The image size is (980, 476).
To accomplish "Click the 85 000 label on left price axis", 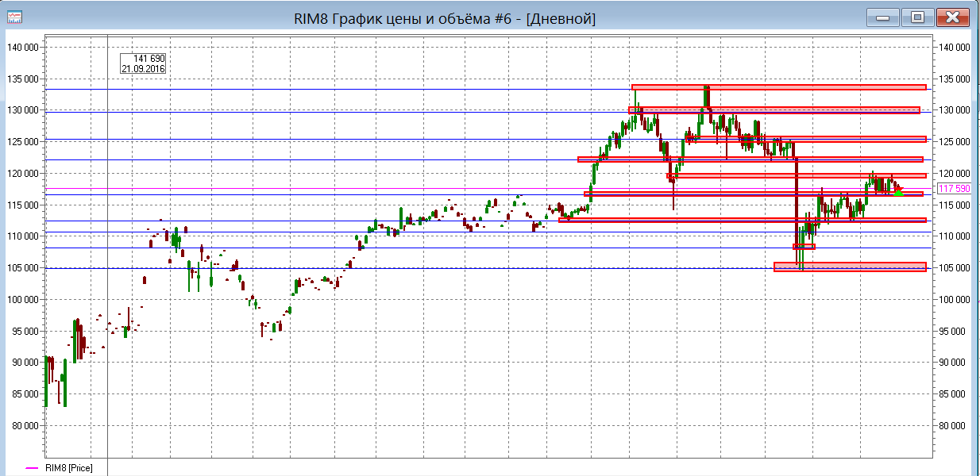I will coord(25,393).
